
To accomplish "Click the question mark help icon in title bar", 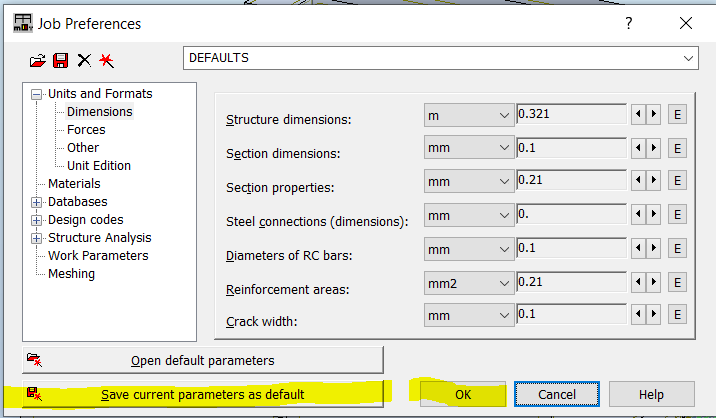I will tap(629, 23).
